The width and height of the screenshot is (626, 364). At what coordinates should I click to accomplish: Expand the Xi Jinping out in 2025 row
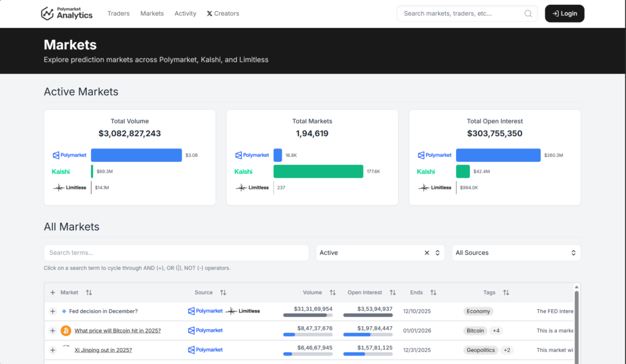(x=53, y=350)
